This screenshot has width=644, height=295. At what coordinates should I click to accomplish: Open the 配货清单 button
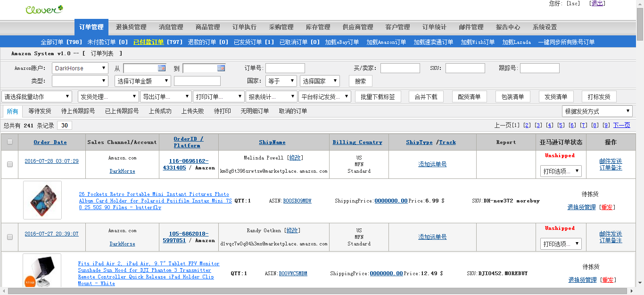pos(469,97)
